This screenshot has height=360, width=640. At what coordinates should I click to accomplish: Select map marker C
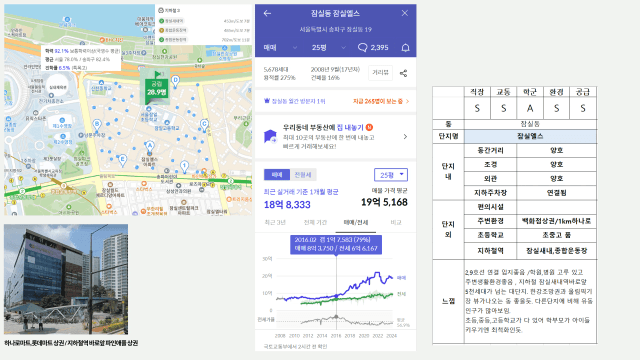point(204,124)
